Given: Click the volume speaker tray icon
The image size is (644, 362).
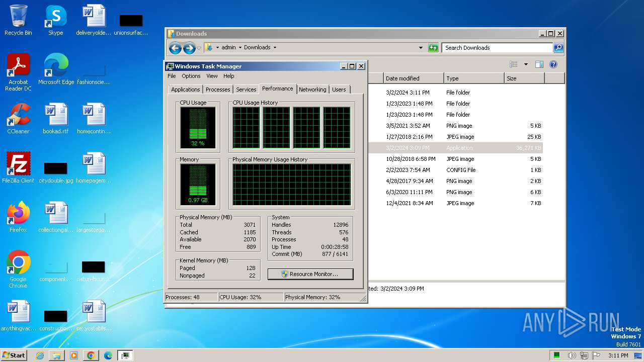Looking at the screenshot, I should pos(572,355).
